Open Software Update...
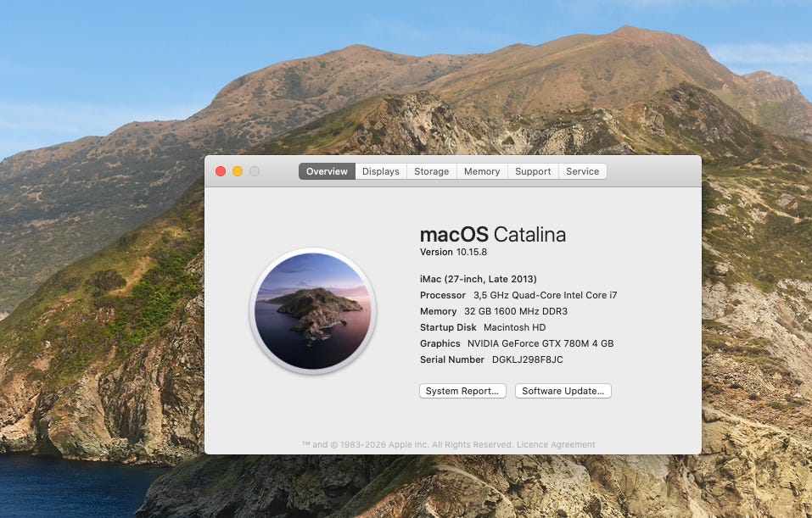Image resolution: width=812 pixels, height=518 pixels. (563, 391)
